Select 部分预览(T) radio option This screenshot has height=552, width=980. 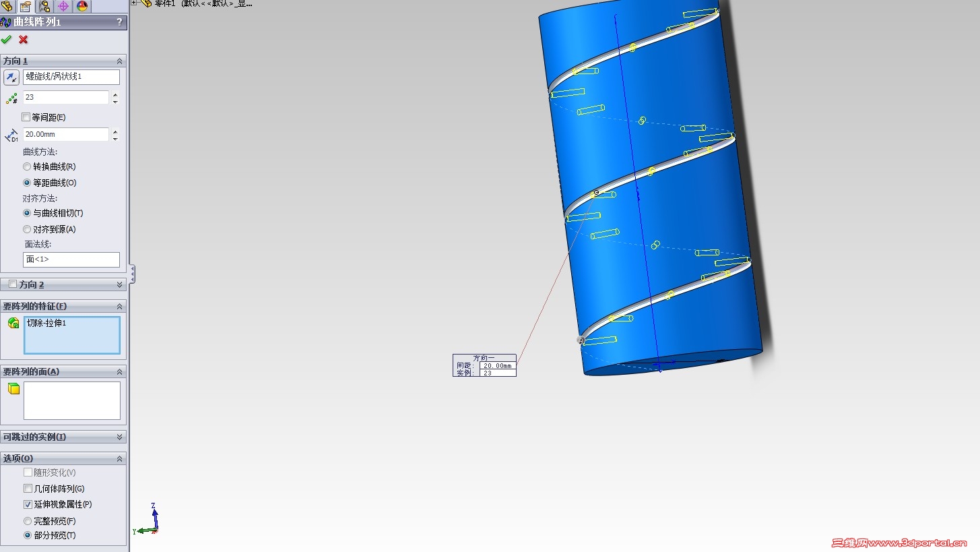[28, 535]
